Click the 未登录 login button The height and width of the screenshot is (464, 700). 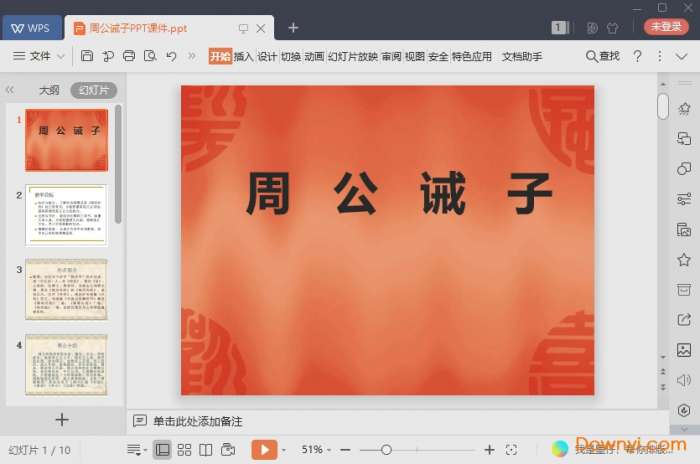coord(666,26)
